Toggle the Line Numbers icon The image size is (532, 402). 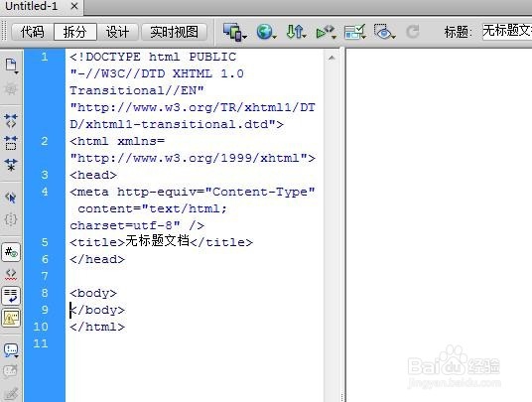(11, 252)
